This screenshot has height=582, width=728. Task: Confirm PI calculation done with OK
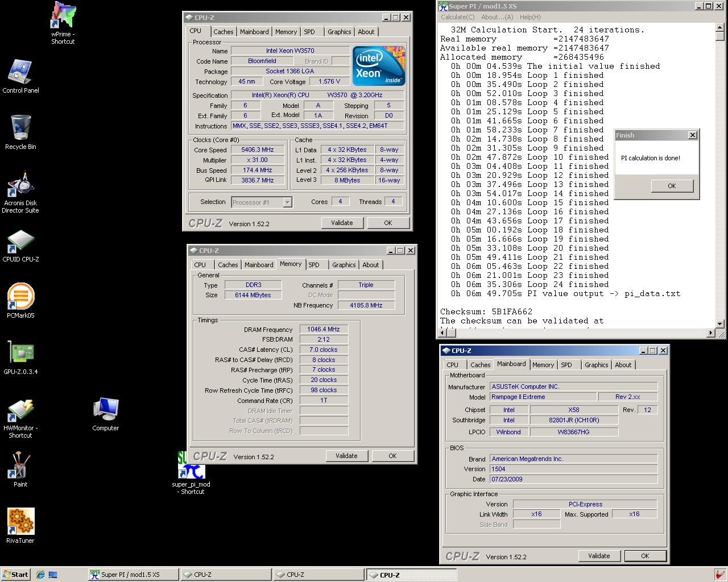(672, 186)
